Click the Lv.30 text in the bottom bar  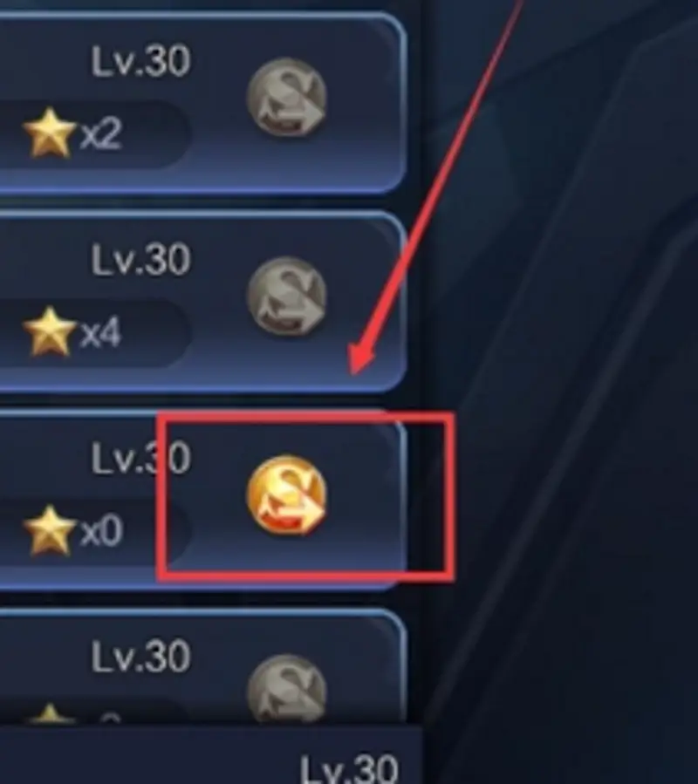tap(349, 769)
